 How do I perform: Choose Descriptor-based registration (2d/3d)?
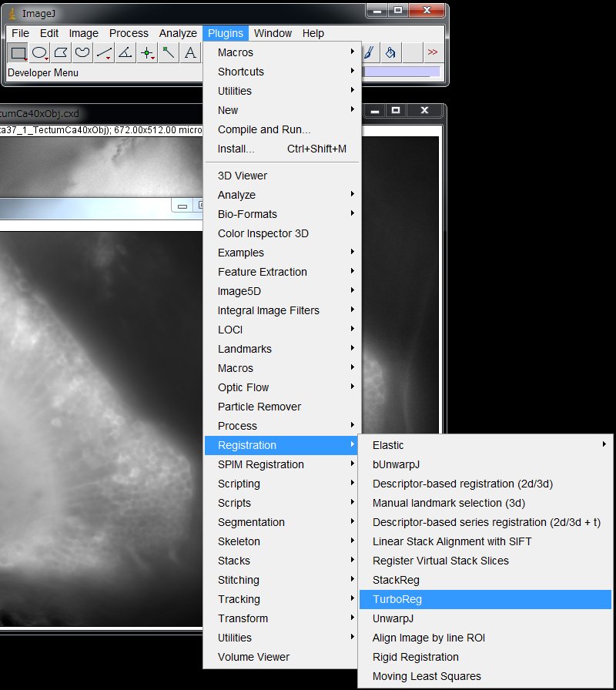pyautogui.click(x=486, y=484)
